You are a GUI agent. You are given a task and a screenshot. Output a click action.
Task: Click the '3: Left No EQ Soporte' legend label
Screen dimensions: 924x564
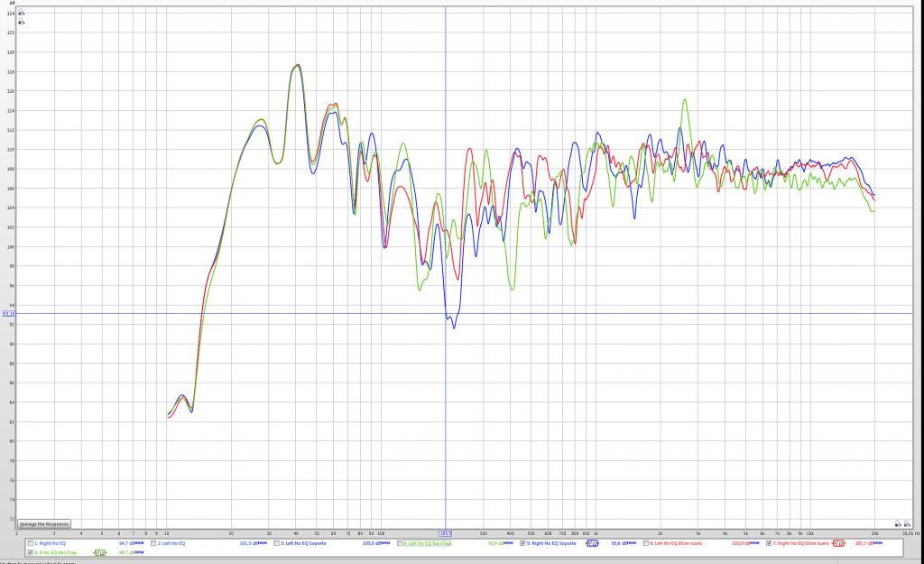click(x=303, y=543)
